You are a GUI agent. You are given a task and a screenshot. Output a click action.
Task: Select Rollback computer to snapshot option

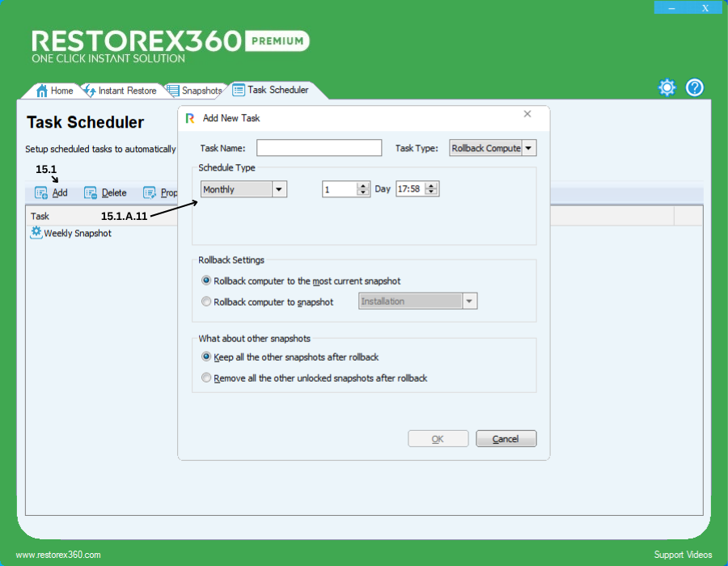pos(207,302)
